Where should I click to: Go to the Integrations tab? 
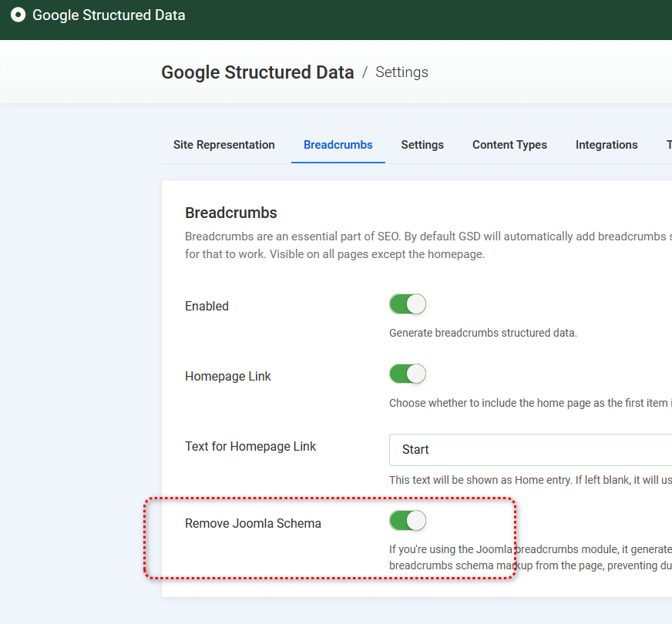tap(606, 145)
